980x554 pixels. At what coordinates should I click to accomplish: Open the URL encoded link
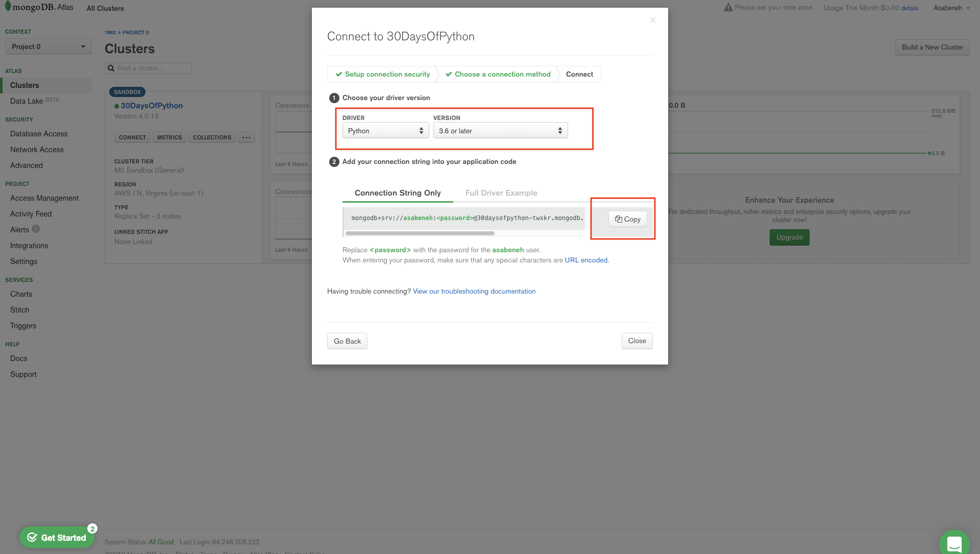586,260
